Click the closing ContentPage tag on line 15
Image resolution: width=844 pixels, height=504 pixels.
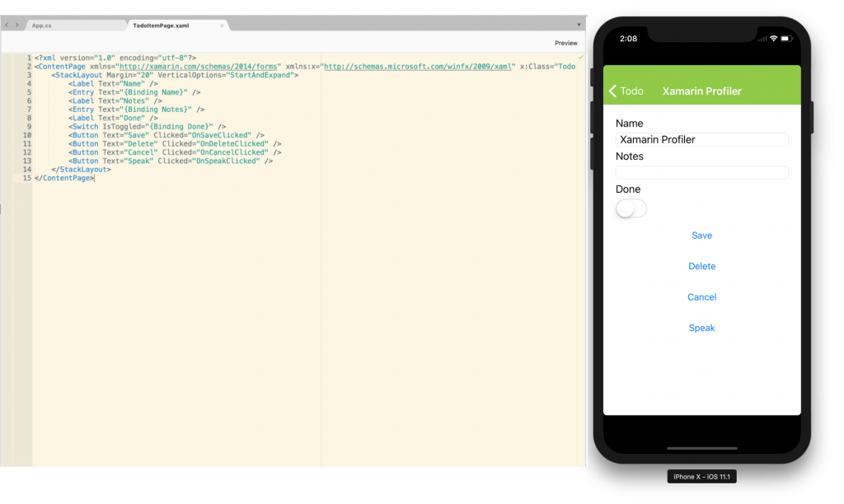[x=64, y=178]
